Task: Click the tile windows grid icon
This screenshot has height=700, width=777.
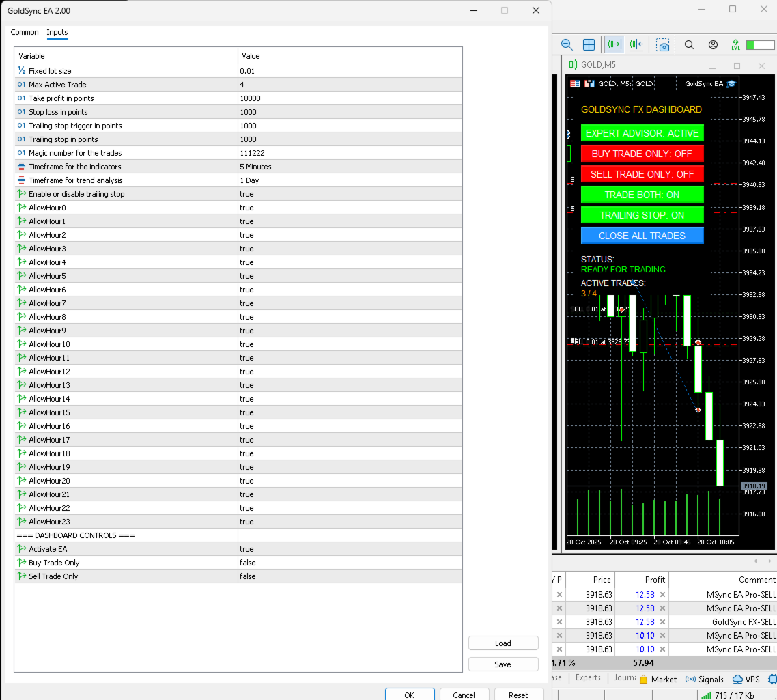Action: pyautogui.click(x=589, y=45)
